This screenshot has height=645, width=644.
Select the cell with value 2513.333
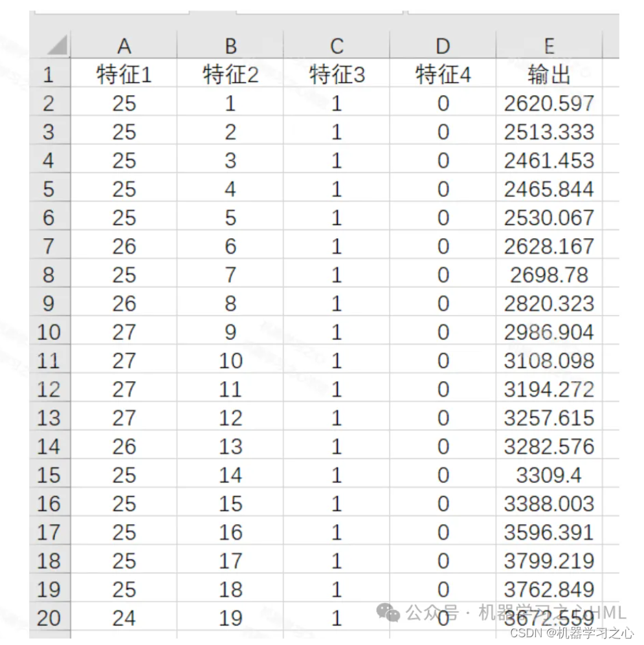[x=549, y=131]
